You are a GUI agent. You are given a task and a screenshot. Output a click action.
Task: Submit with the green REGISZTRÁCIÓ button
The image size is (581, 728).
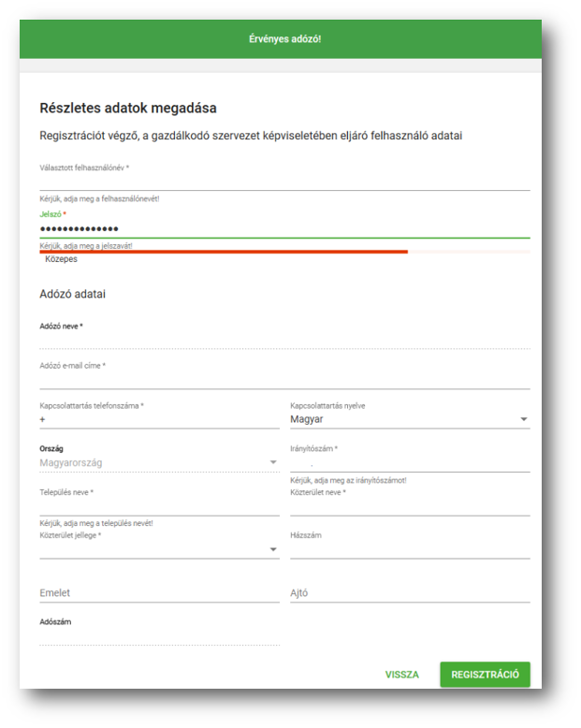(485, 675)
